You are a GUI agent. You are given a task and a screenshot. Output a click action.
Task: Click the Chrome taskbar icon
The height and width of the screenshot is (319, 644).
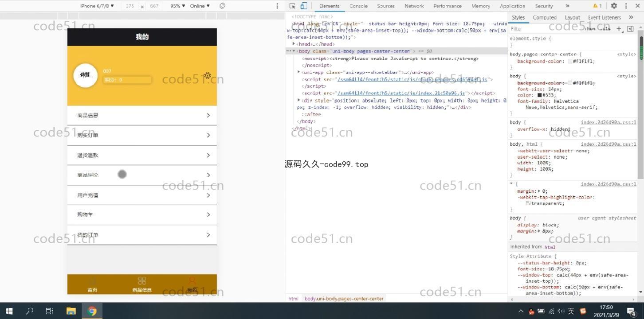tap(92, 311)
